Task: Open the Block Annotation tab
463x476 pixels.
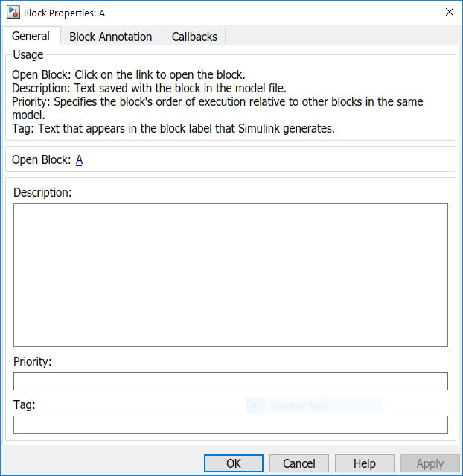Action: click(x=111, y=37)
